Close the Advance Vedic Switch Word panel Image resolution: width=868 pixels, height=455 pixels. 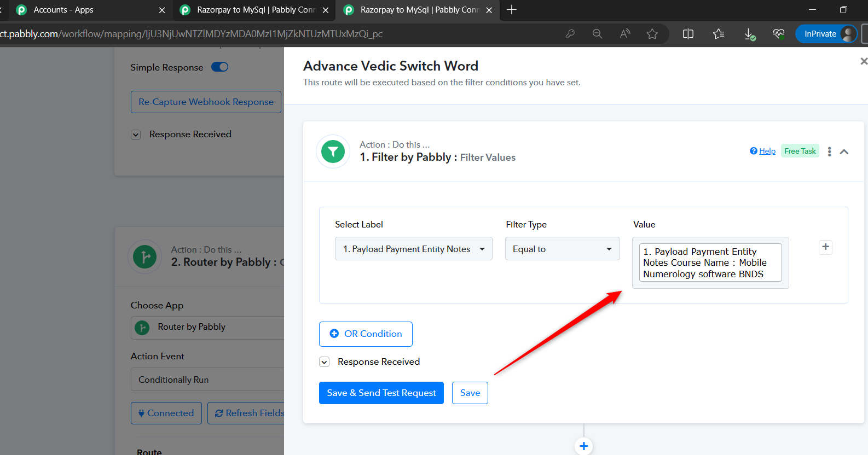864,61
